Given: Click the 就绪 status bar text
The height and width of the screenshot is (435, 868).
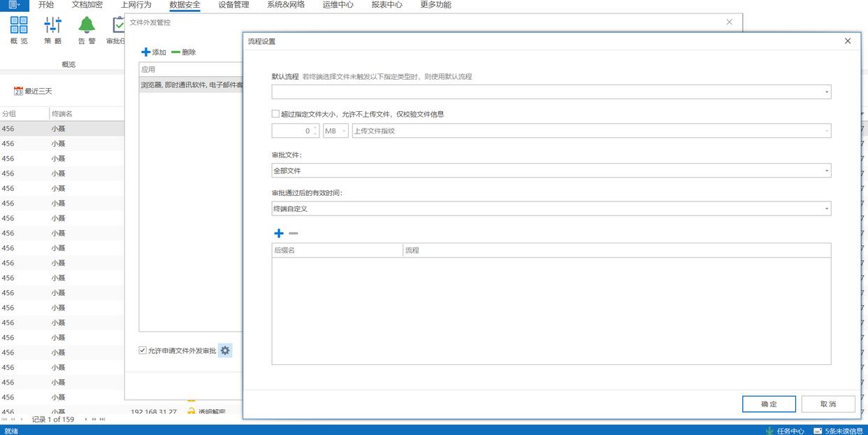Looking at the screenshot, I should point(11,431).
